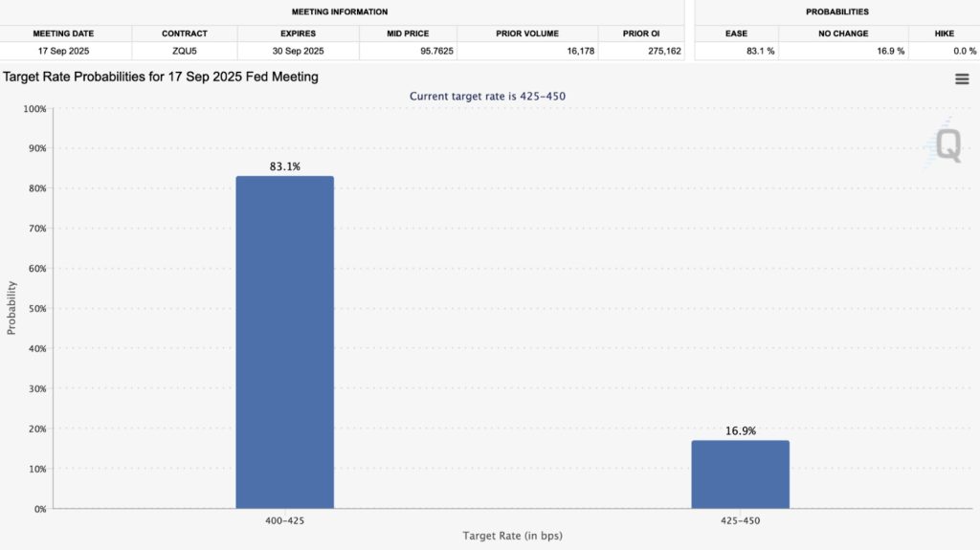The height and width of the screenshot is (550, 980).
Task: Click the NO CHANGE column header
Action: (842, 33)
